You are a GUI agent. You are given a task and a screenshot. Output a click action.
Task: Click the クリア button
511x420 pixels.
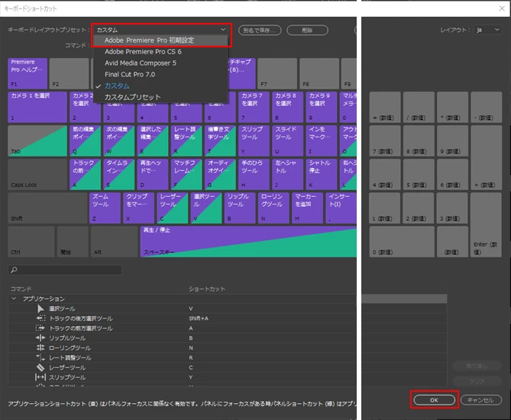pyautogui.click(x=477, y=381)
